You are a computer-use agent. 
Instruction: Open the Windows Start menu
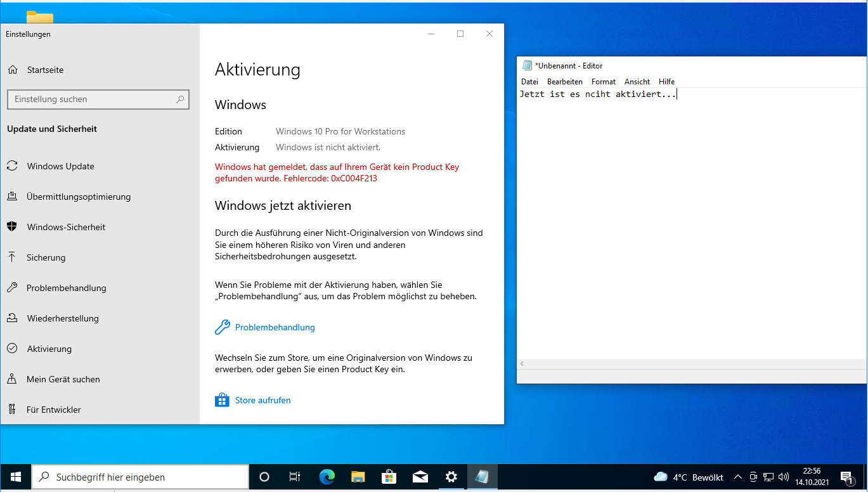[x=15, y=477]
